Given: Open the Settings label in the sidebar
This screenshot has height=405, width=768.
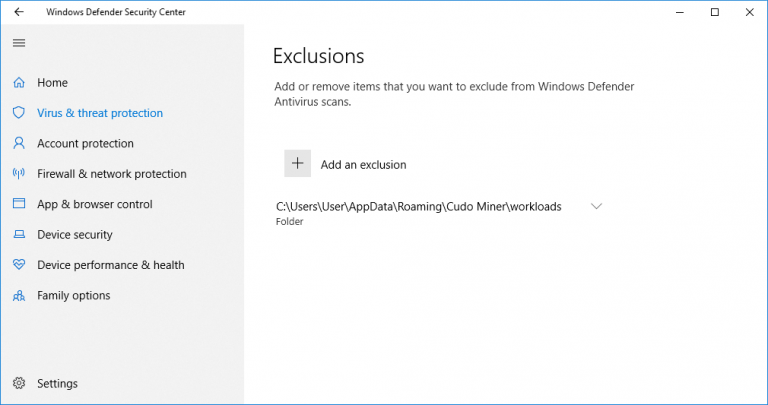Looking at the screenshot, I should click(57, 383).
